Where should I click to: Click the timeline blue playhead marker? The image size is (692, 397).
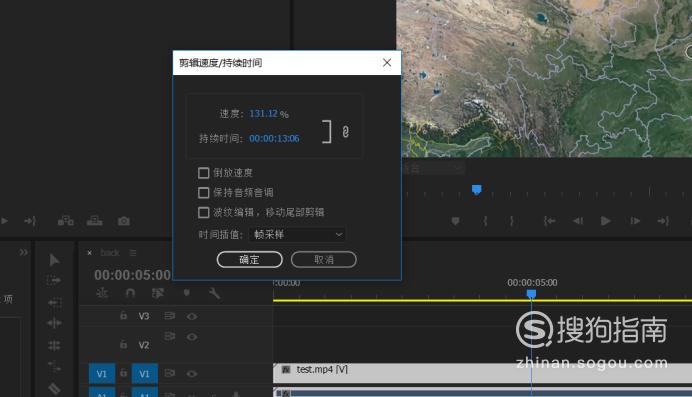531,294
